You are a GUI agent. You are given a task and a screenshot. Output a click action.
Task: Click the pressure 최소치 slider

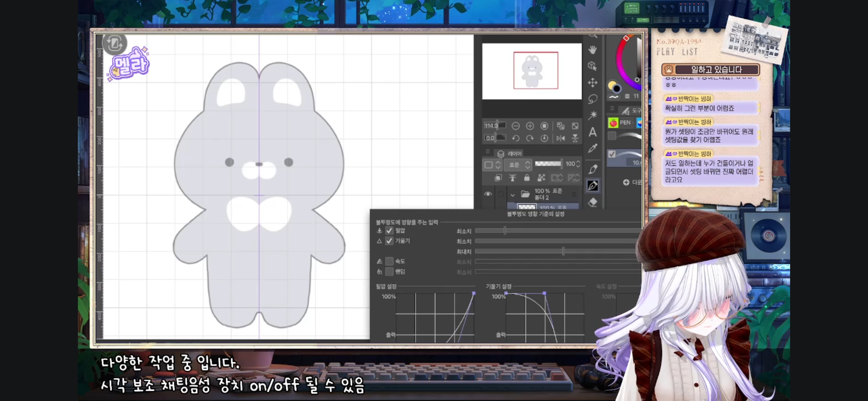click(558, 231)
